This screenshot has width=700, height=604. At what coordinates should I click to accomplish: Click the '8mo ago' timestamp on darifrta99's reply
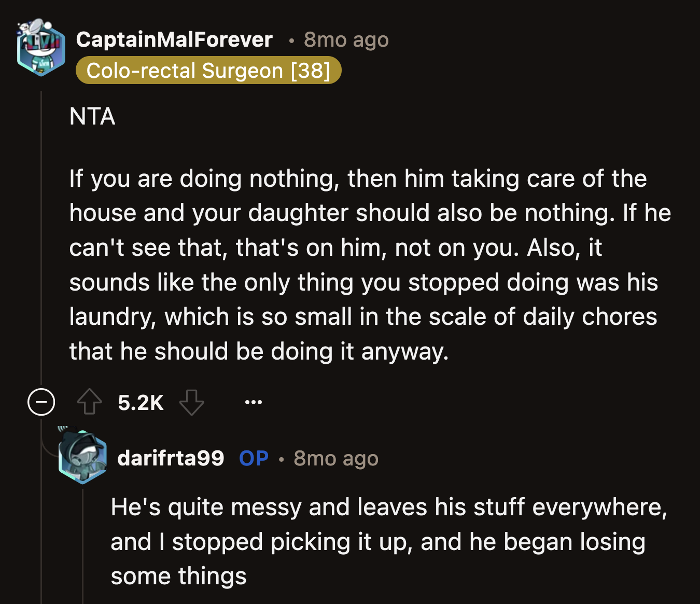(336, 458)
